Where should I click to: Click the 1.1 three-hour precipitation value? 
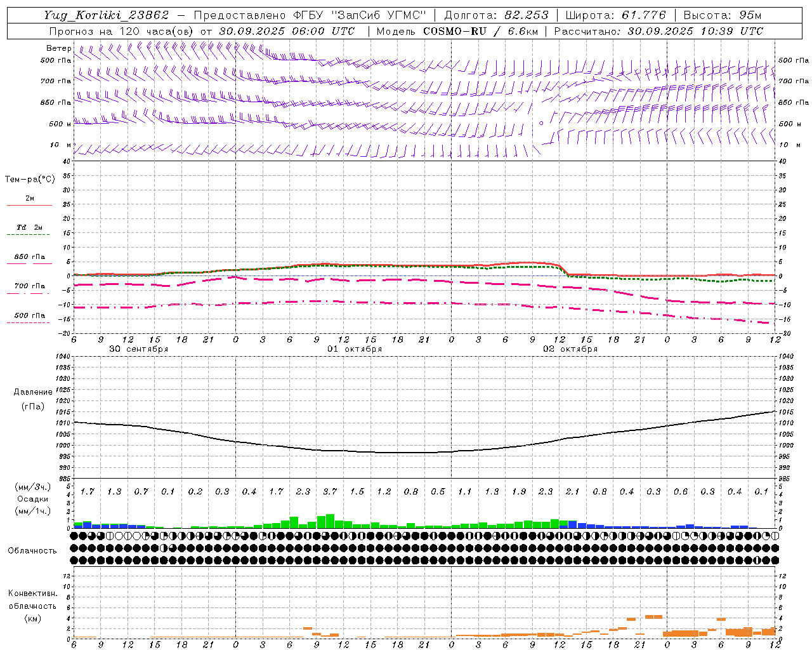pyautogui.click(x=465, y=492)
